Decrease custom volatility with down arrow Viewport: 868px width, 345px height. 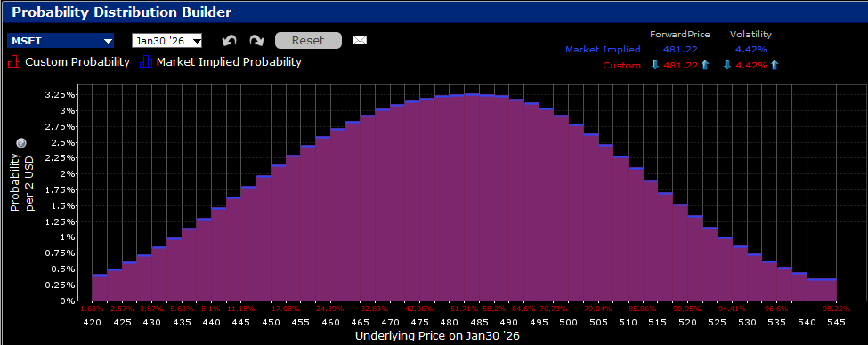click(x=727, y=65)
